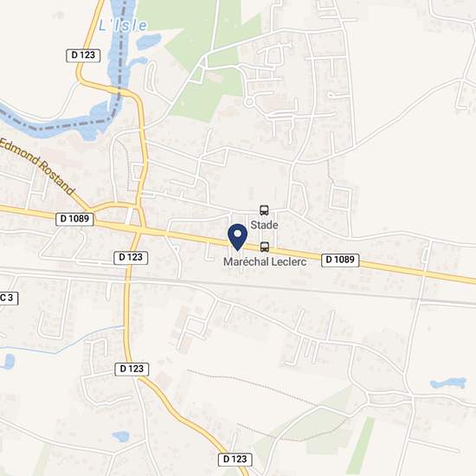Click the D 123 shield beside L'Isle river
The height and width of the screenshot is (476, 476).
pyautogui.click(x=83, y=55)
